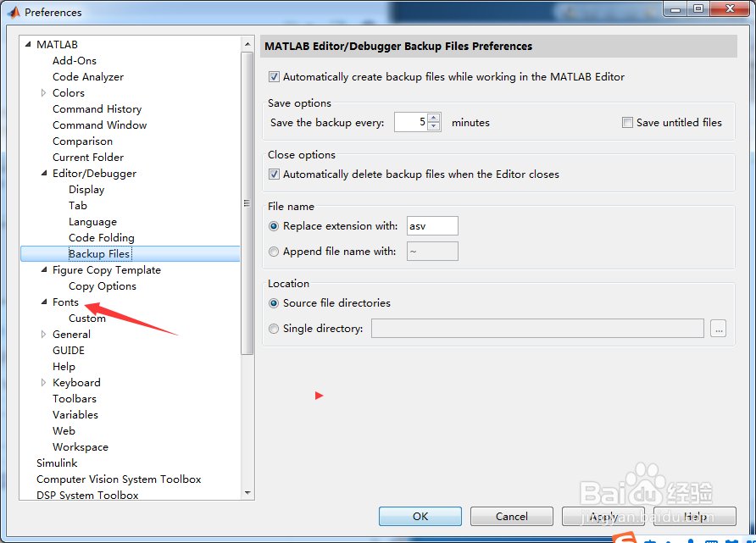Open Web preferences
Viewport: 756px width, 543px height.
click(64, 430)
